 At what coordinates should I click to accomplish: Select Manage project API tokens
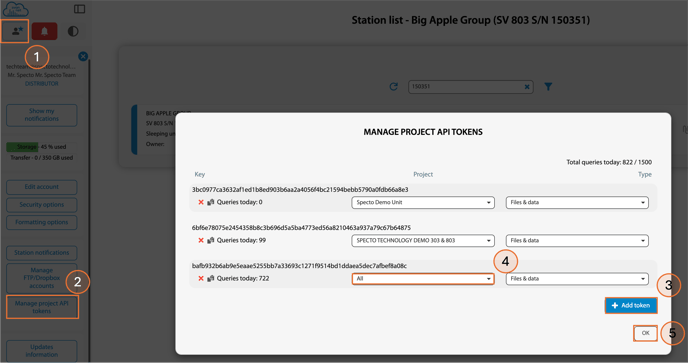[x=42, y=307]
